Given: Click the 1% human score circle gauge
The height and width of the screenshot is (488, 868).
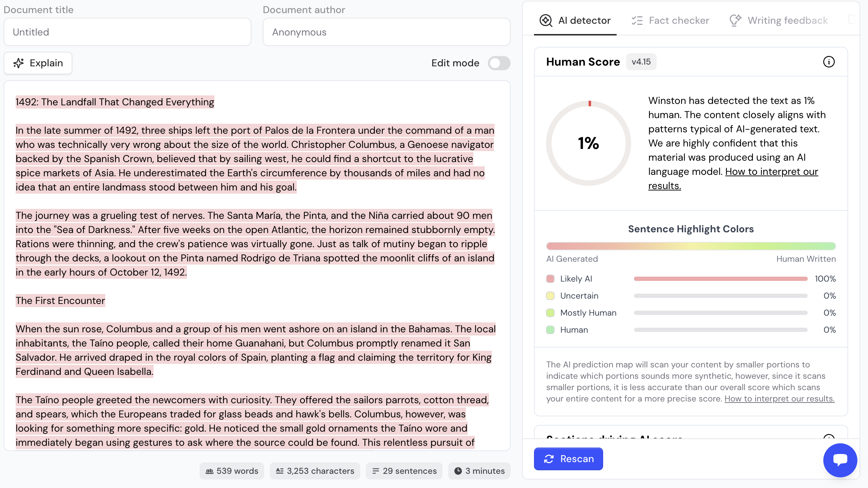Looking at the screenshot, I should [x=588, y=143].
